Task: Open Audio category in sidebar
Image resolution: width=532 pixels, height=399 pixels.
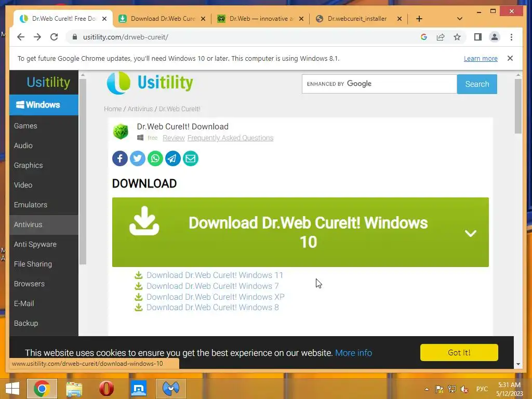Action: pyautogui.click(x=44, y=145)
